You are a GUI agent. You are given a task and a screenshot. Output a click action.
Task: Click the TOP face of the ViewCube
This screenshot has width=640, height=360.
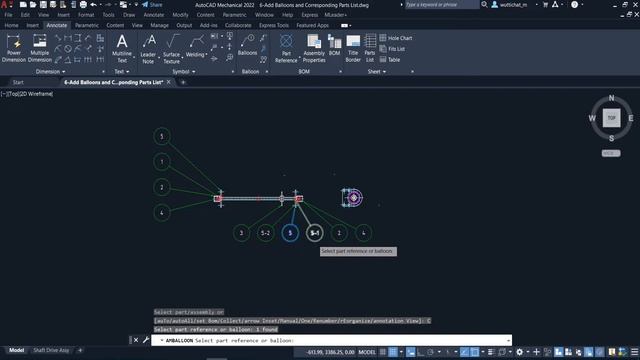[611, 118]
